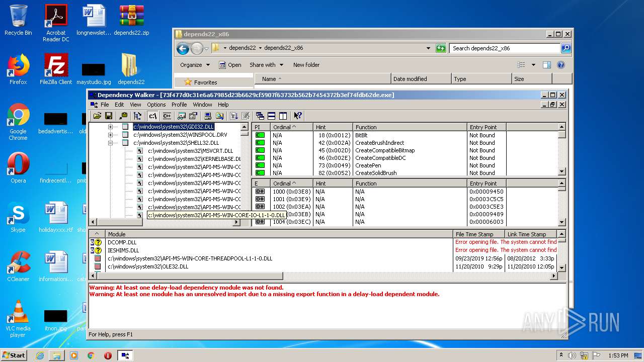Toggle the Full Paths (c:\) toolbar button
Image resolution: width=644 pixels, height=362 pixels.
(153, 116)
